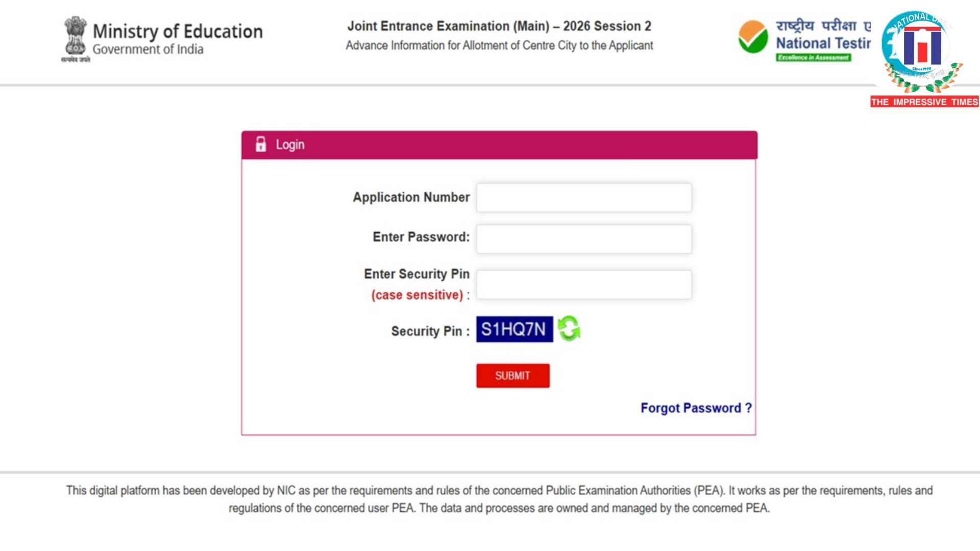
Task: Click inside the Application Number field
Action: tap(583, 197)
